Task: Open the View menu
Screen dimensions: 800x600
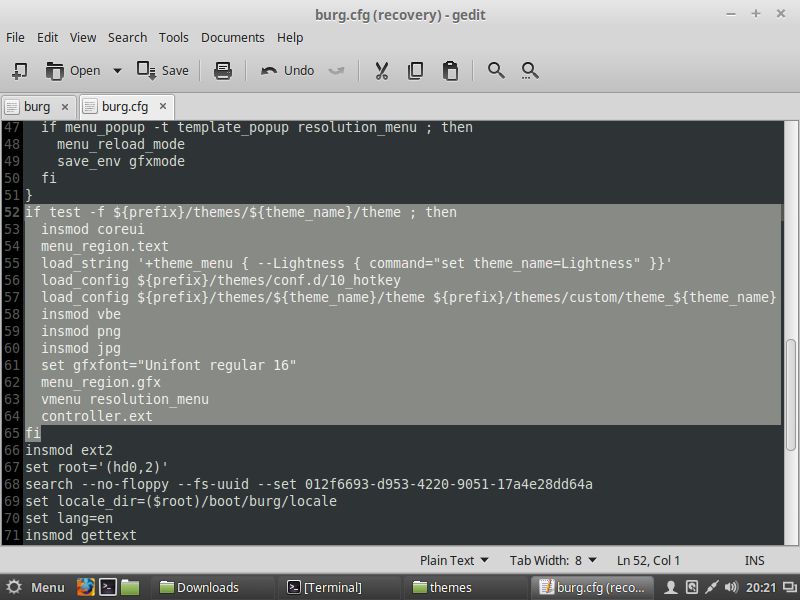Action: coord(83,38)
